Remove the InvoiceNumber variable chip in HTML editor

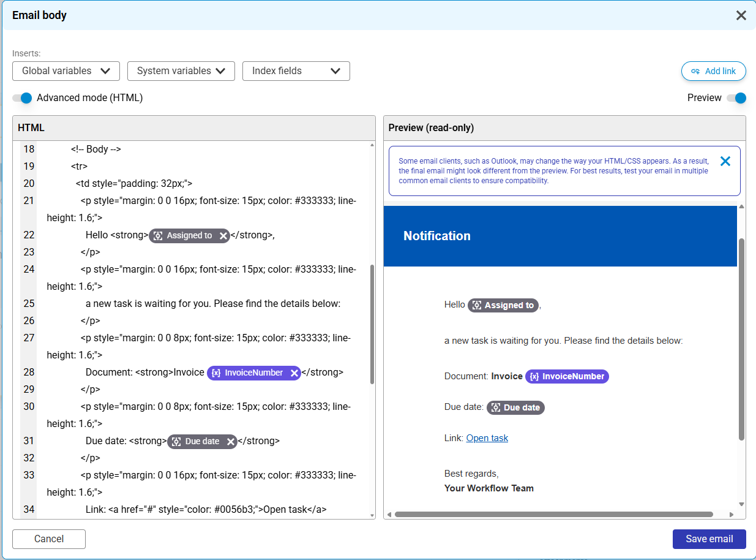294,373
